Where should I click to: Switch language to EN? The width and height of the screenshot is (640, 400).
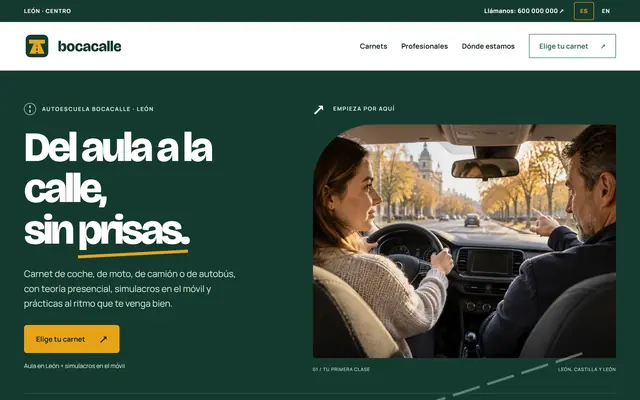tap(606, 11)
